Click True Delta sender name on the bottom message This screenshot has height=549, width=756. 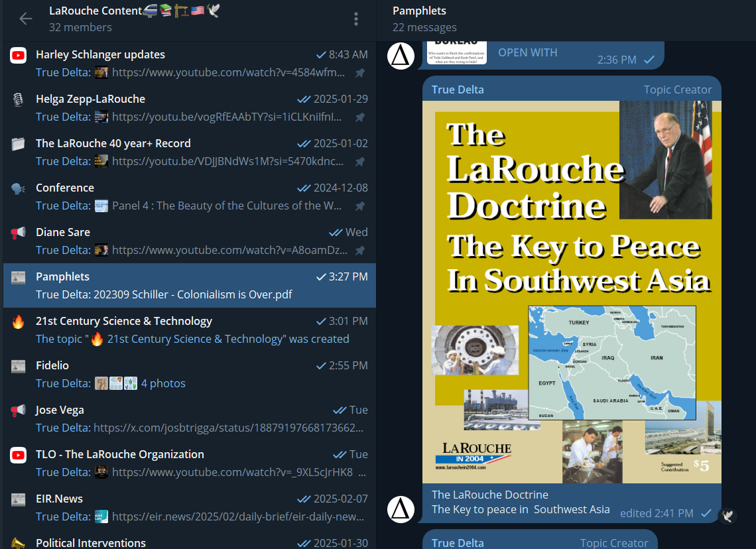(x=458, y=543)
